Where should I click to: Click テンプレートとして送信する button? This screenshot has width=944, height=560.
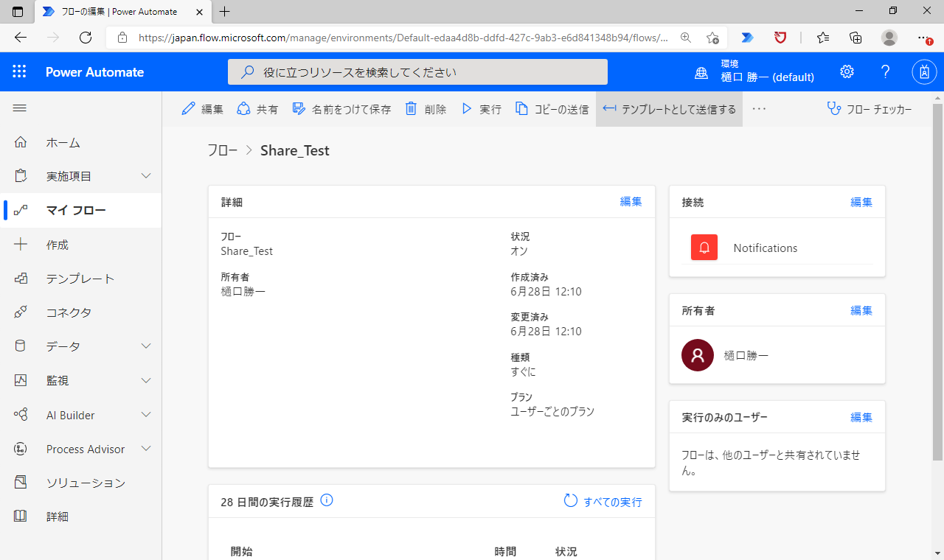click(669, 109)
